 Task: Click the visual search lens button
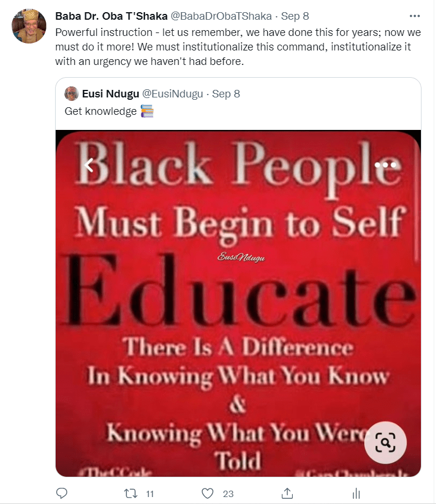[x=385, y=443]
